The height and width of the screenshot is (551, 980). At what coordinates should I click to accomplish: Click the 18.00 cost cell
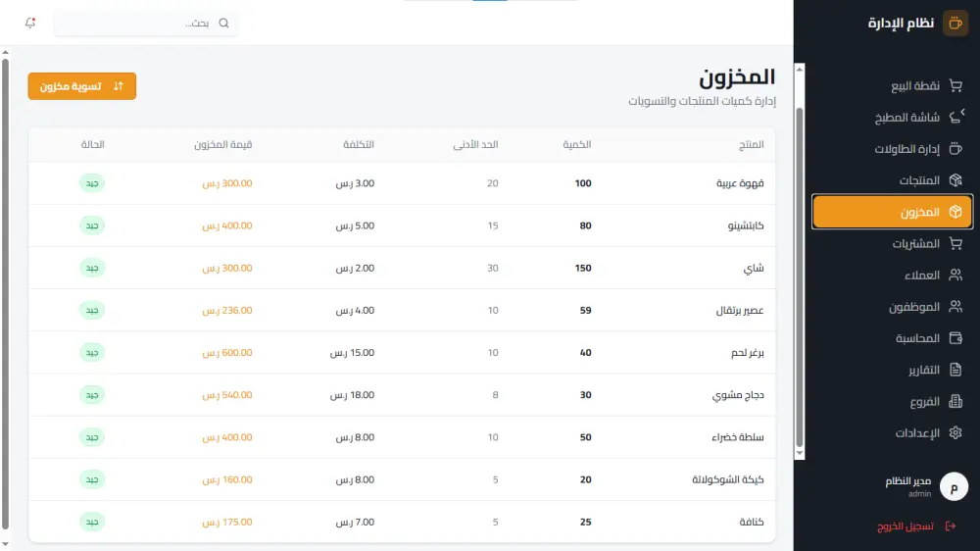click(352, 395)
